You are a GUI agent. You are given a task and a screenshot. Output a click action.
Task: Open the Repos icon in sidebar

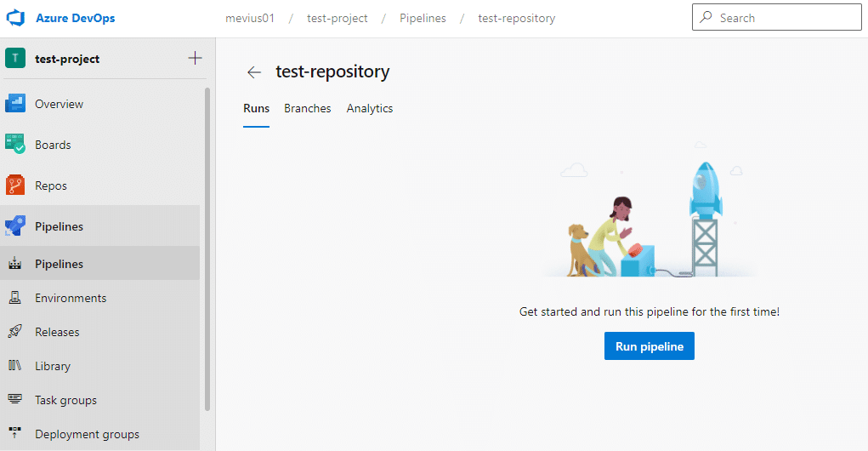coord(15,186)
